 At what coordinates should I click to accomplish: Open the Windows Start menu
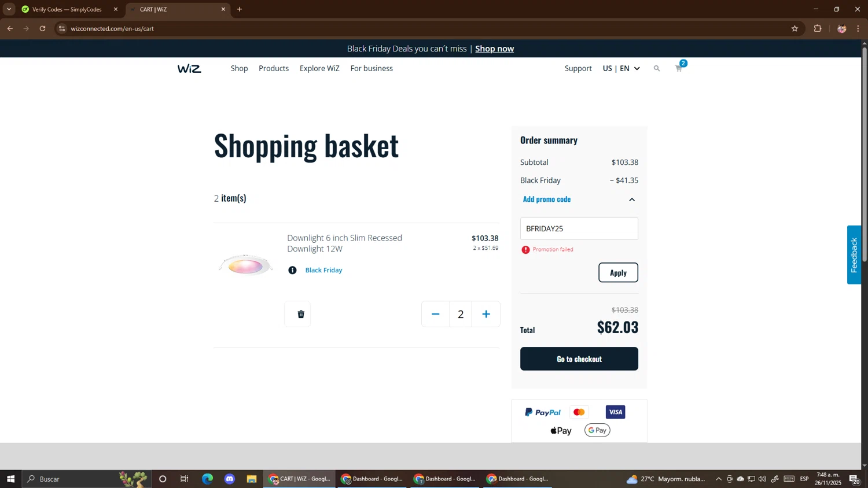point(10,479)
